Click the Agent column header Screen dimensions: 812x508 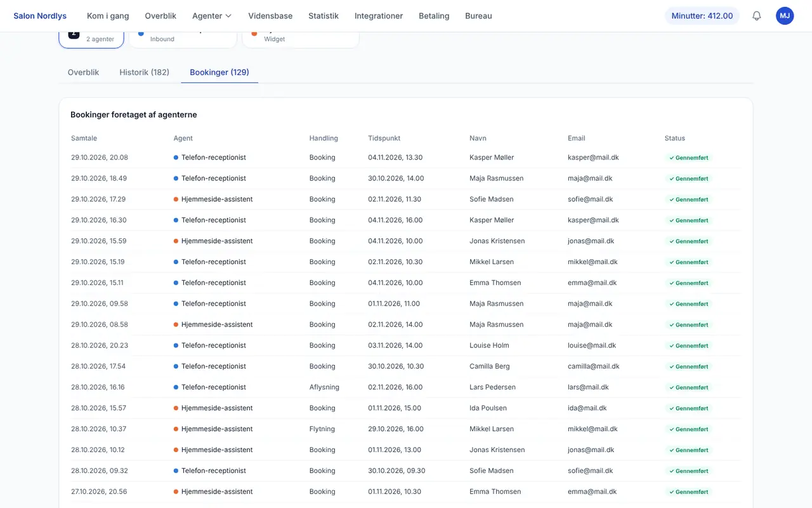(x=183, y=138)
